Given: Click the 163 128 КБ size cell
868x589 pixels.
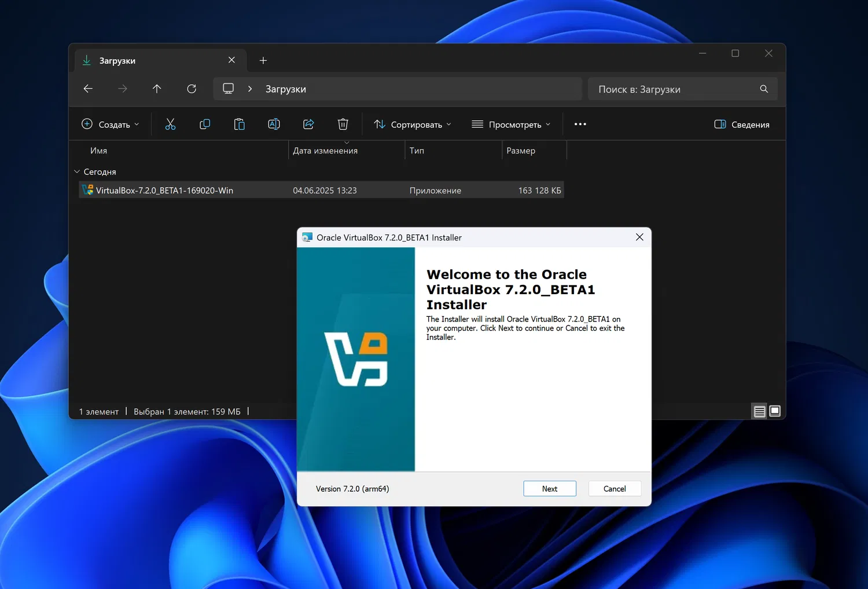Looking at the screenshot, I should 540,191.
